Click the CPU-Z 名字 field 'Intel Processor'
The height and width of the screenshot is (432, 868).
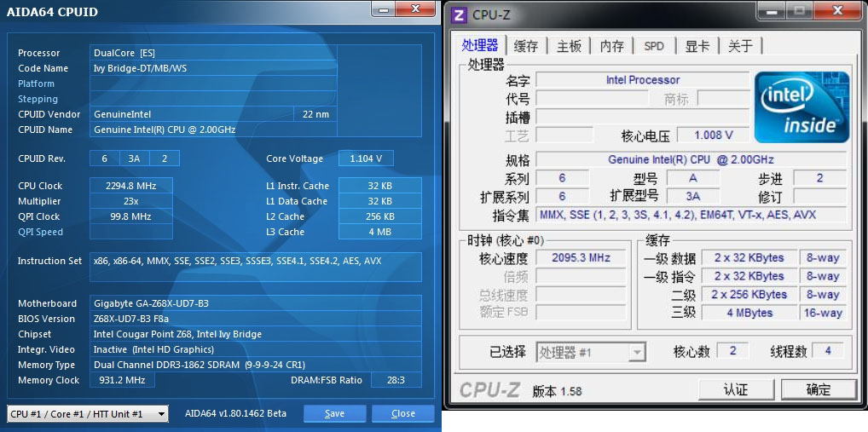643,79
